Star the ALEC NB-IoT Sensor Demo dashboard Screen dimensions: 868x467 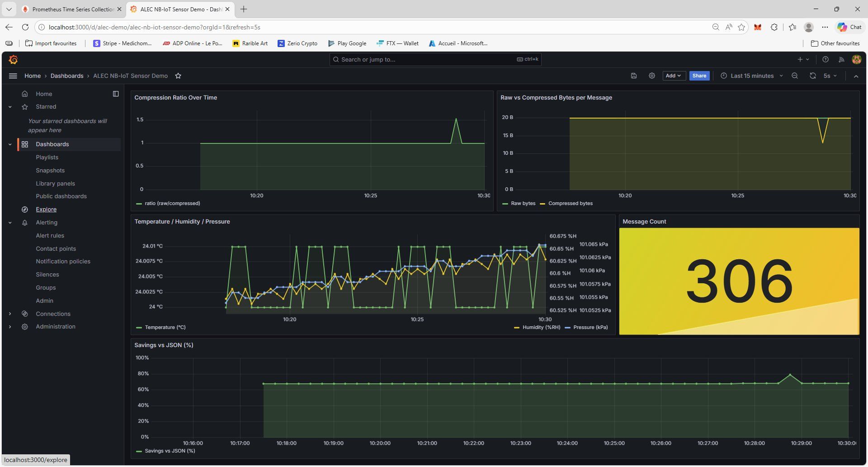click(x=178, y=76)
